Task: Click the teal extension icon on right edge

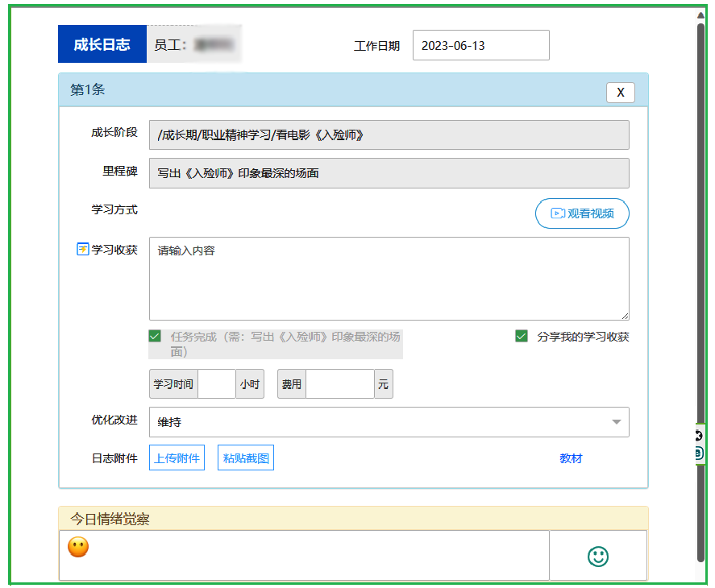Action: tap(696, 453)
